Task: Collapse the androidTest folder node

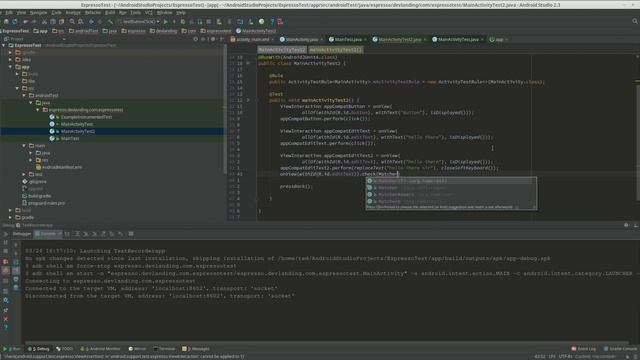Action: click(24, 96)
